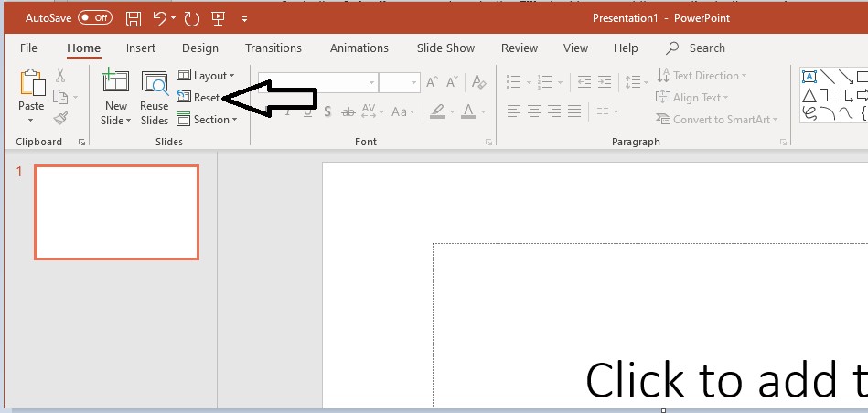Viewport: 868px width, 413px height.
Task: Select the Scribble freeform shape
Action: 809,113
